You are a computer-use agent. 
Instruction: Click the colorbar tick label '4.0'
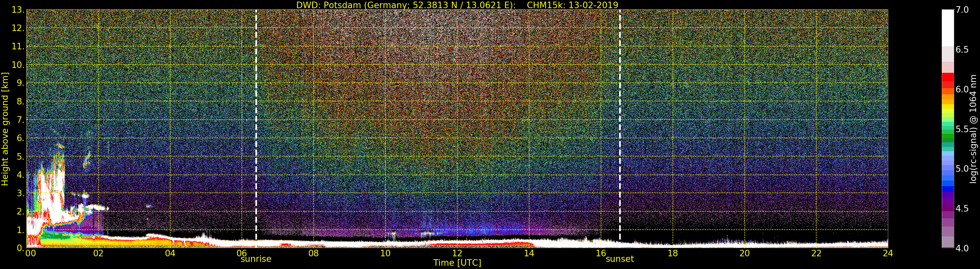pyautogui.click(x=962, y=248)
